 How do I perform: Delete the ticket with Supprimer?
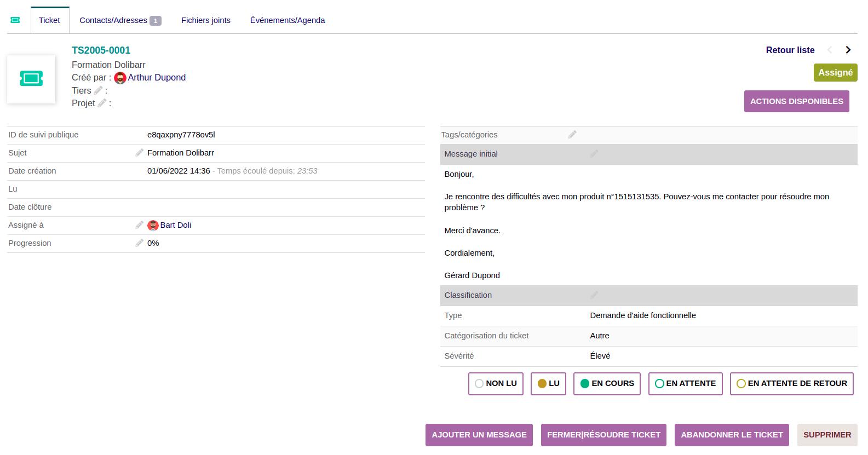coord(827,435)
